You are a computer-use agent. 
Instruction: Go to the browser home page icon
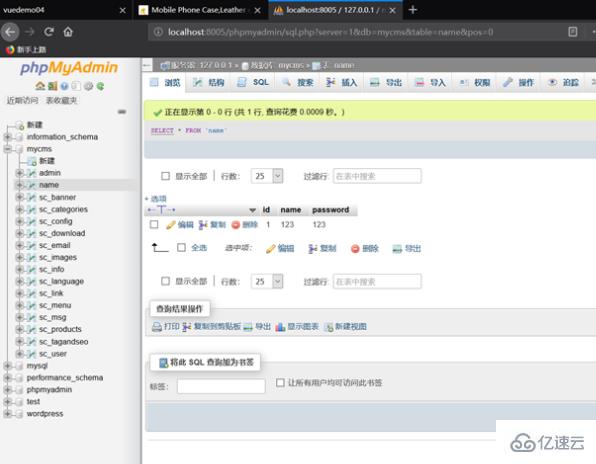68,32
